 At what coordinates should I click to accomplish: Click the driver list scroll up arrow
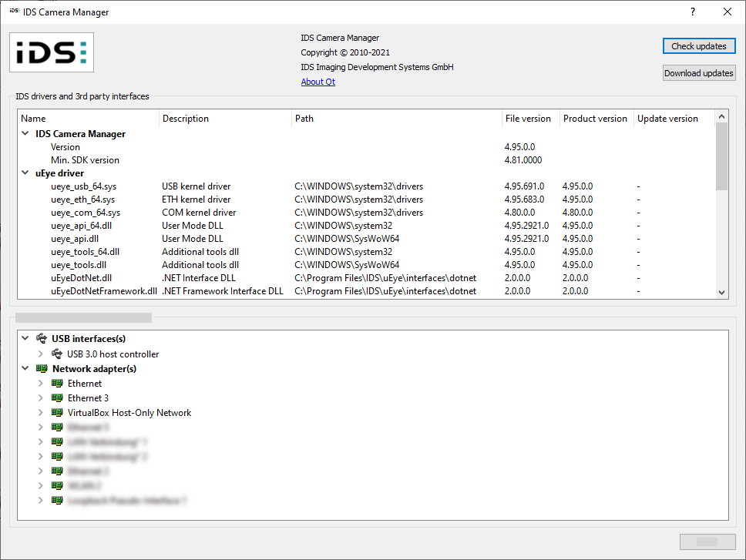coord(722,116)
